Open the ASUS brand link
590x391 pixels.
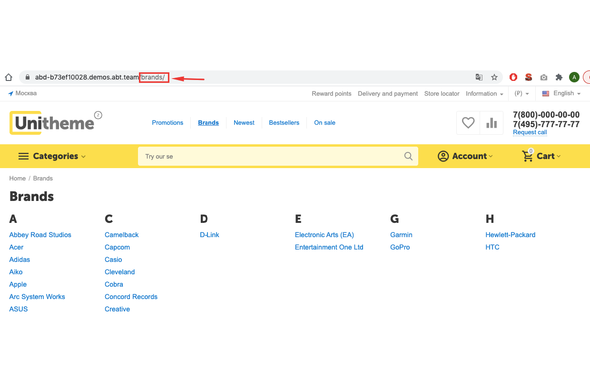coord(18,309)
